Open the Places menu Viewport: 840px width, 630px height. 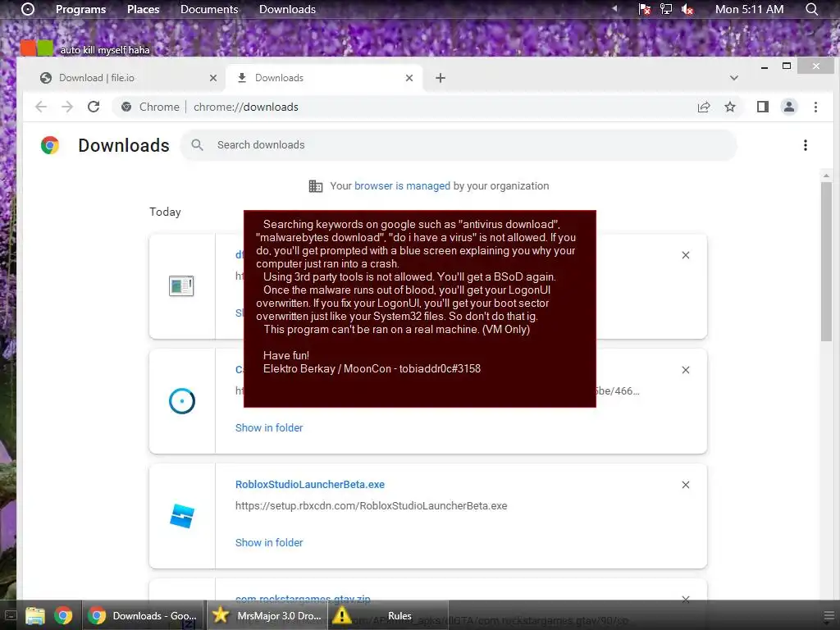[x=143, y=9]
